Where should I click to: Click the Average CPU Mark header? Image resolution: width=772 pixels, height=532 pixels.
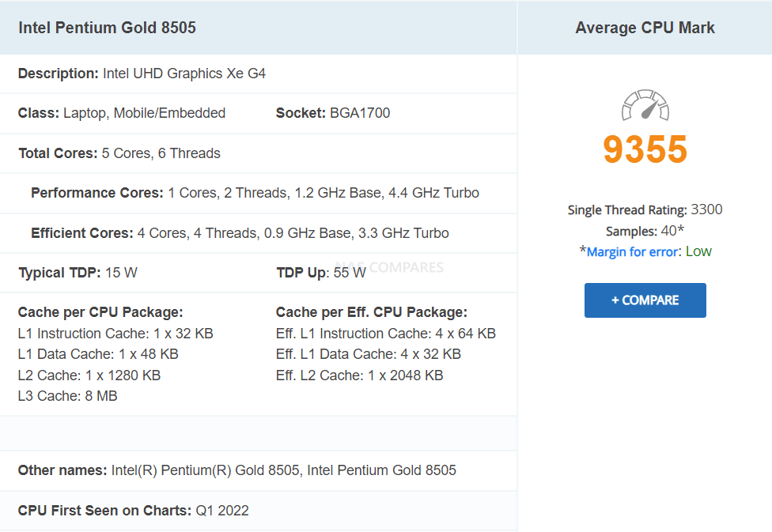[x=645, y=28]
